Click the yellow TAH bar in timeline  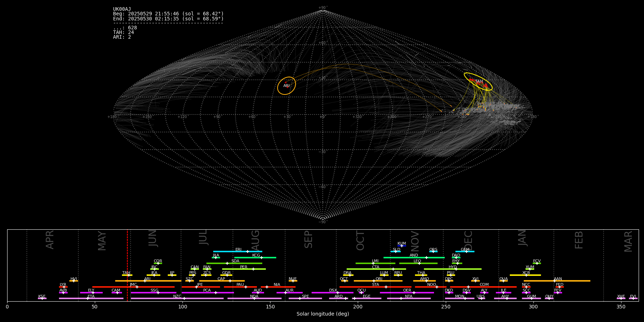click(x=127, y=275)
